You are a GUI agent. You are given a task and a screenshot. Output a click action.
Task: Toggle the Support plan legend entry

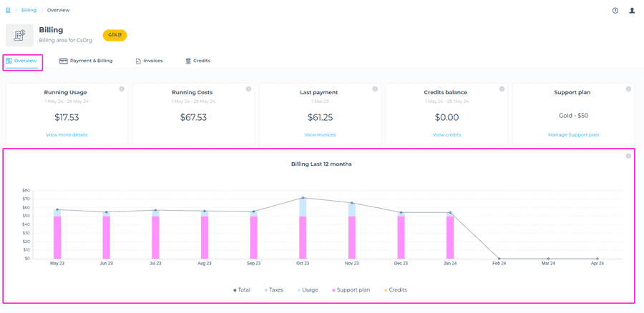[351, 290]
